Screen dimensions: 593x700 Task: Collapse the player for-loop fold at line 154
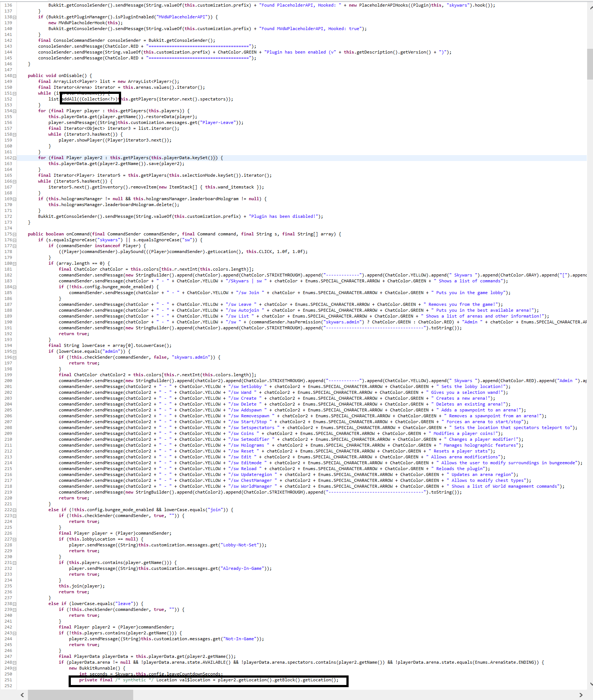14,111
